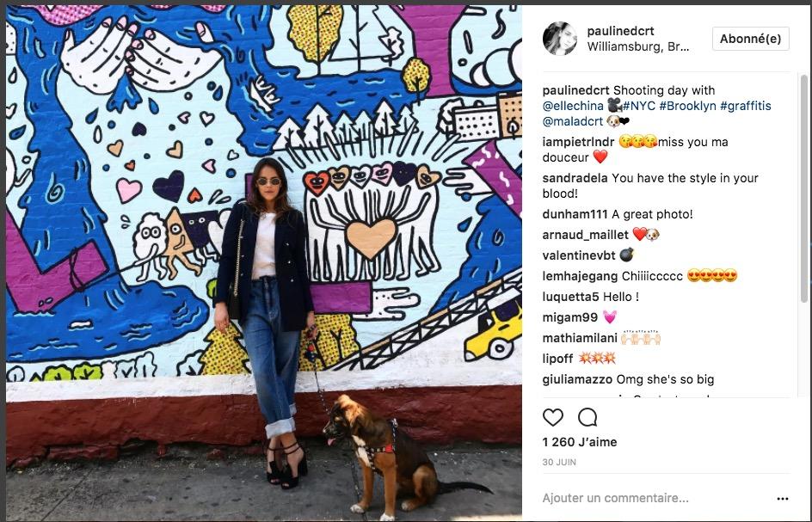Open the @maladcrt mention link

point(573,122)
